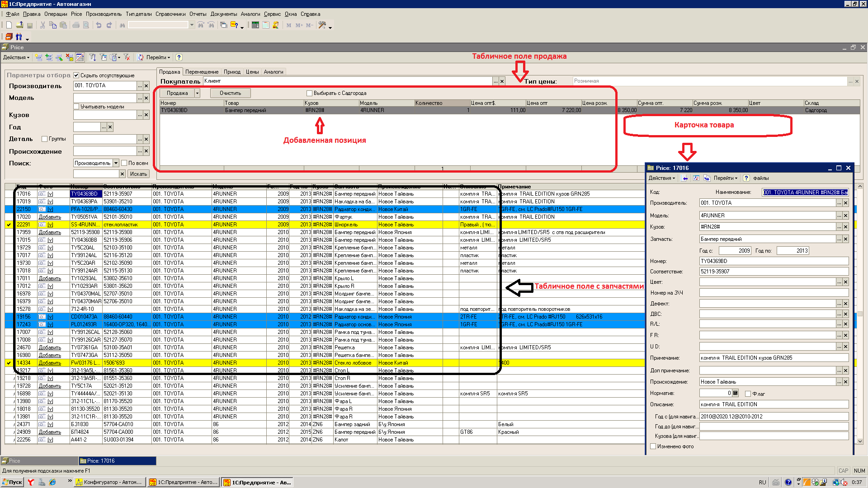
Task: Open the 'Производитель' search type combo box
Action: [x=116, y=163]
